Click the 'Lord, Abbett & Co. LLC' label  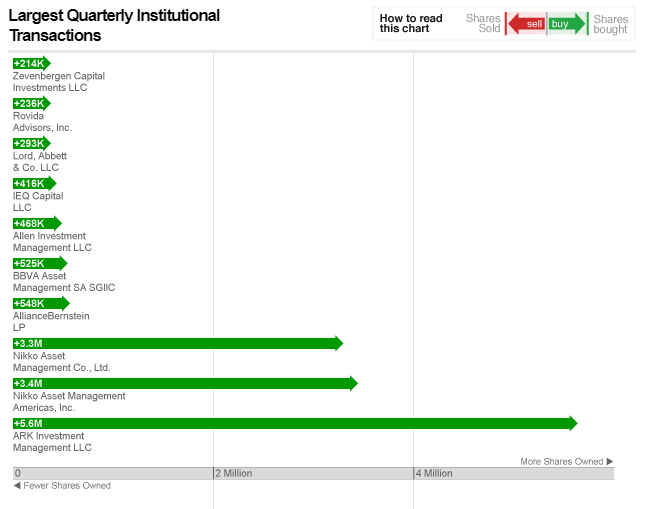tap(40, 162)
